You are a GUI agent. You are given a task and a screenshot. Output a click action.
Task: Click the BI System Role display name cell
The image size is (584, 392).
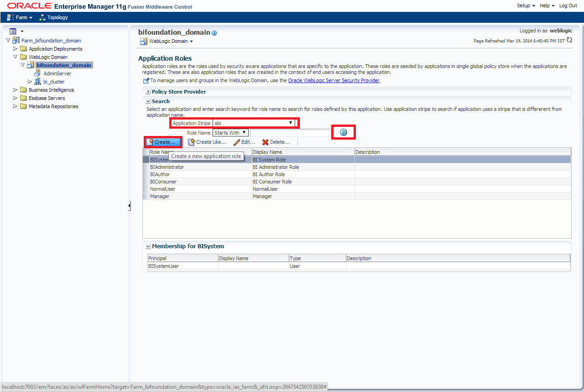pos(303,160)
